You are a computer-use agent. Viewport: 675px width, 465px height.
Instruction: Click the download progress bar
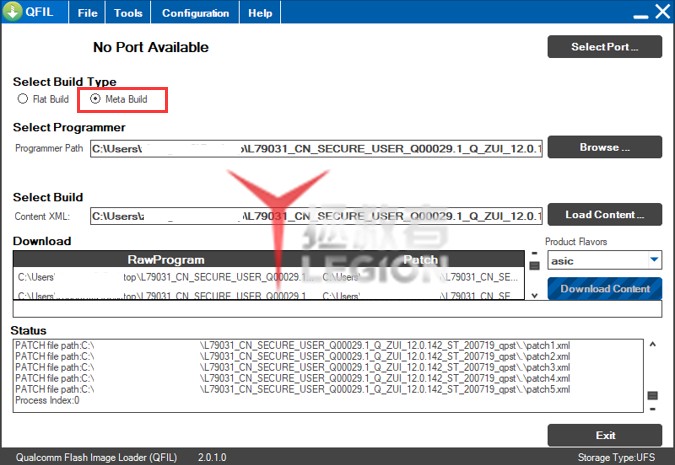point(337,309)
